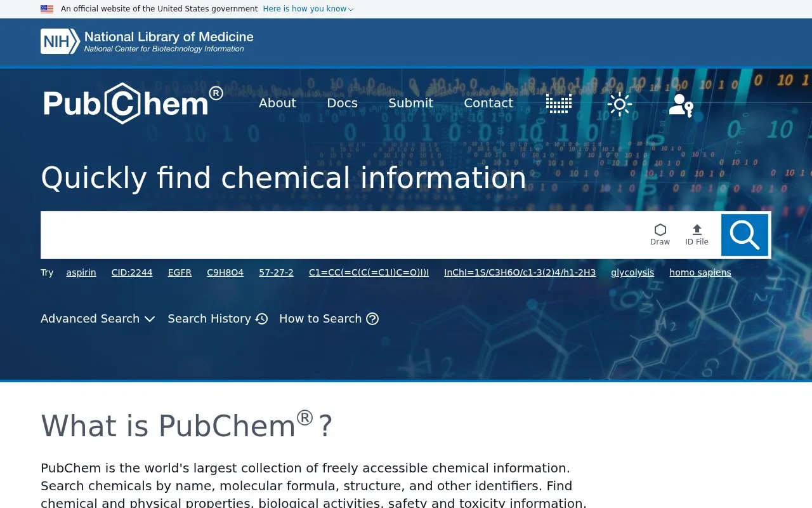Toggle the light/dark theme sun icon

pyautogui.click(x=620, y=104)
